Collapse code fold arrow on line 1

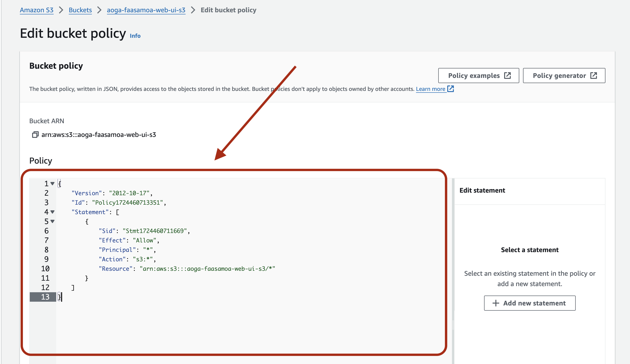[x=52, y=184]
